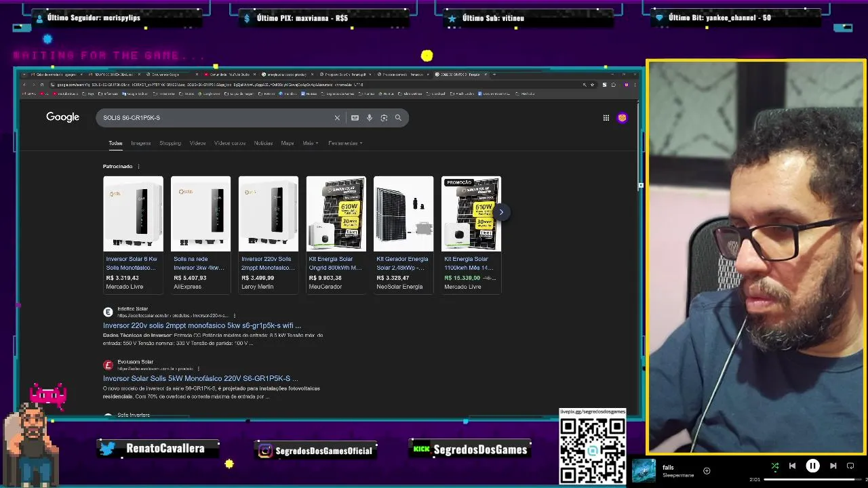The height and width of the screenshot is (488, 868).
Task: Expand the Mais search filter dropdown
Action: point(310,143)
